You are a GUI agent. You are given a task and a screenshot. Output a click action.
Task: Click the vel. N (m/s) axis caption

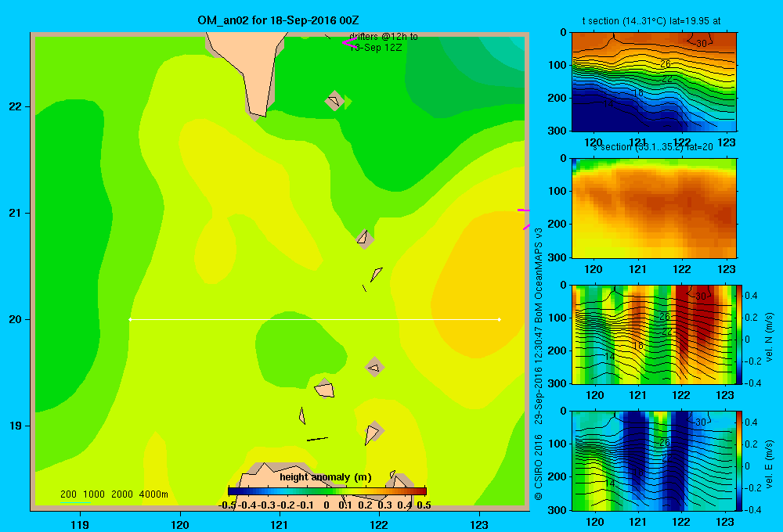click(769, 337)
